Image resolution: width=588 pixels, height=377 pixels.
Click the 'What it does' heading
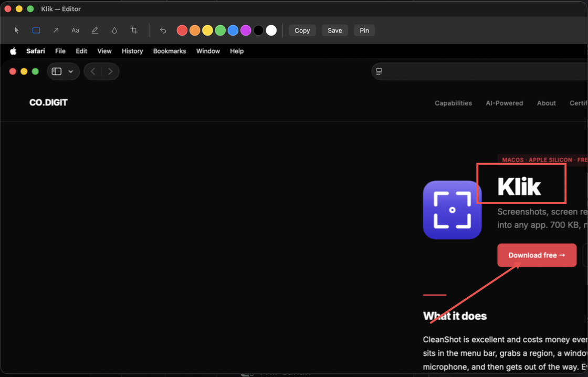click(x=455, y=316)
